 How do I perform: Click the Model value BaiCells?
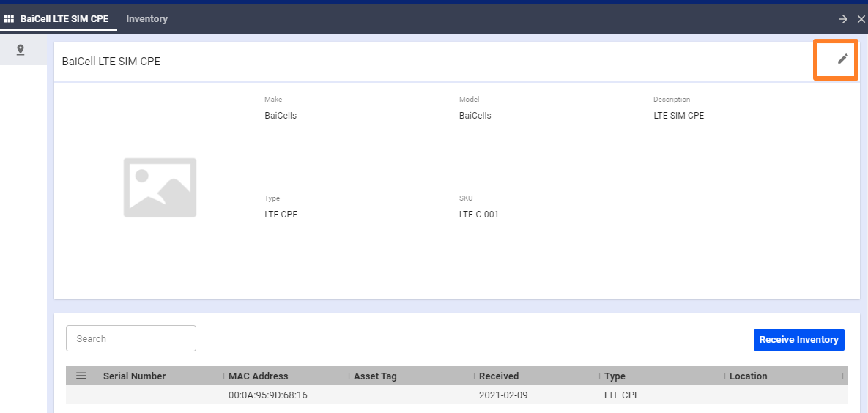(x=475, y=116)
